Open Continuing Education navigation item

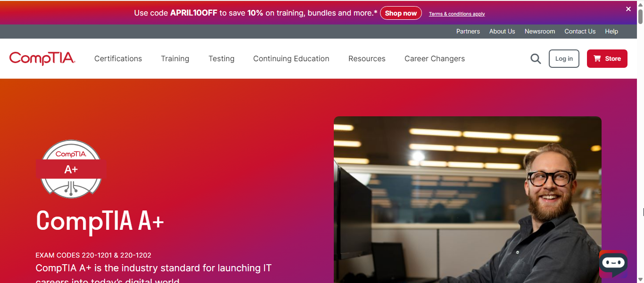(x=291, y=59)
